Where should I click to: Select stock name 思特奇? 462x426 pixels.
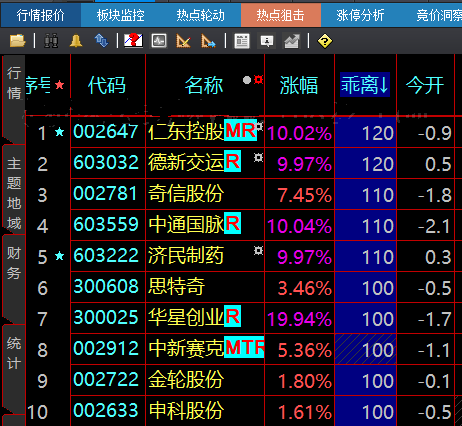[x=176, y=286]
